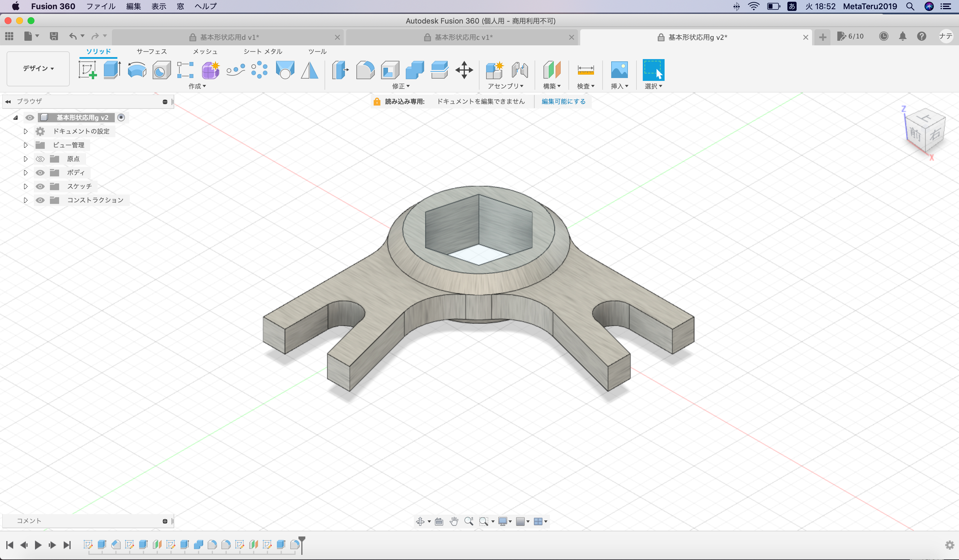Select the Move/Copy arrows icon

(464, 70)
